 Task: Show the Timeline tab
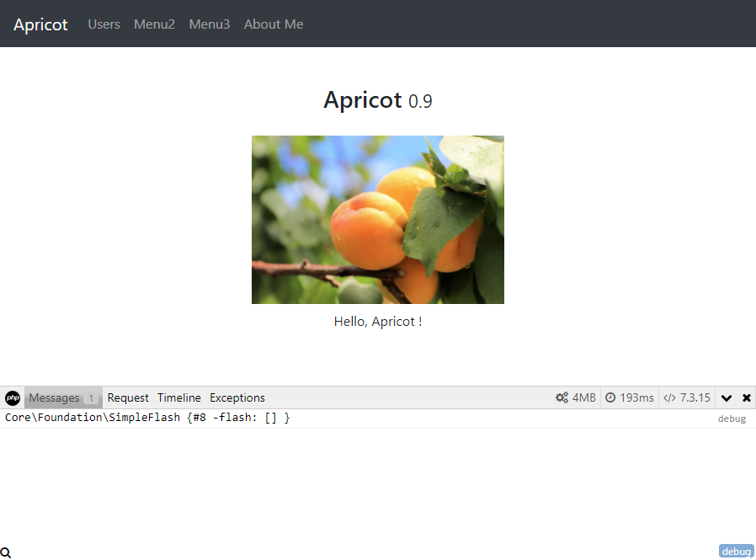pyautogui.click(x=179, y=398)
